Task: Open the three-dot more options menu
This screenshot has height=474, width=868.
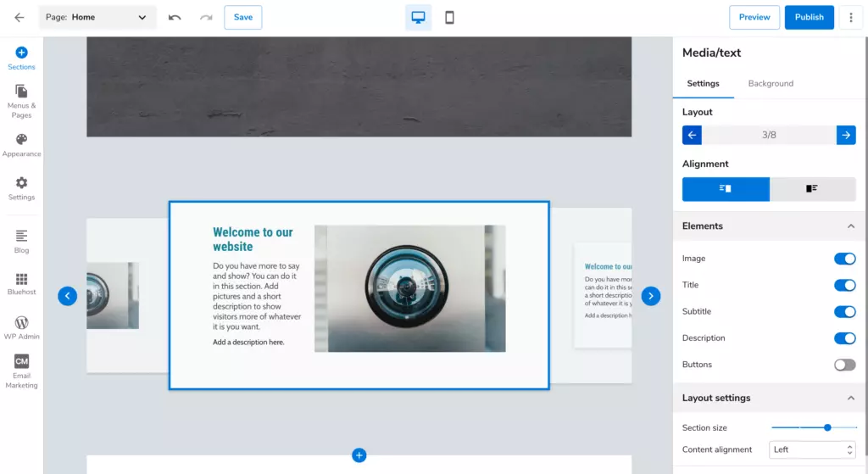Action: [851, 17]
